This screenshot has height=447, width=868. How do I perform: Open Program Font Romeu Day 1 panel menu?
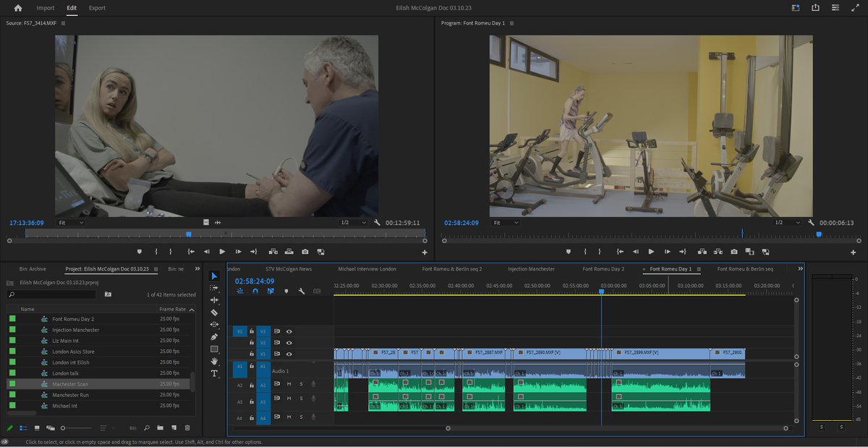(511, 23)
